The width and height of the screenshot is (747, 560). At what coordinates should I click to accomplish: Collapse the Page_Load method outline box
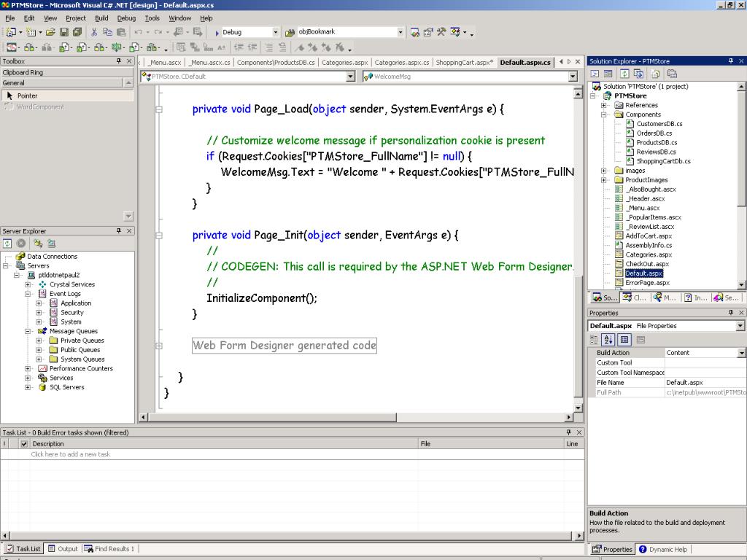coord(158,109)
